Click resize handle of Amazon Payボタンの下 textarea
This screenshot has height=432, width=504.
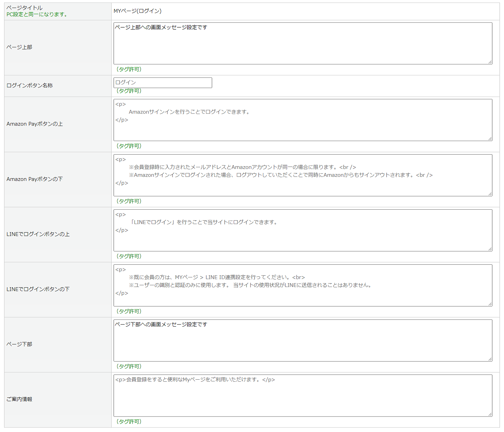click(x=490, y=194)
